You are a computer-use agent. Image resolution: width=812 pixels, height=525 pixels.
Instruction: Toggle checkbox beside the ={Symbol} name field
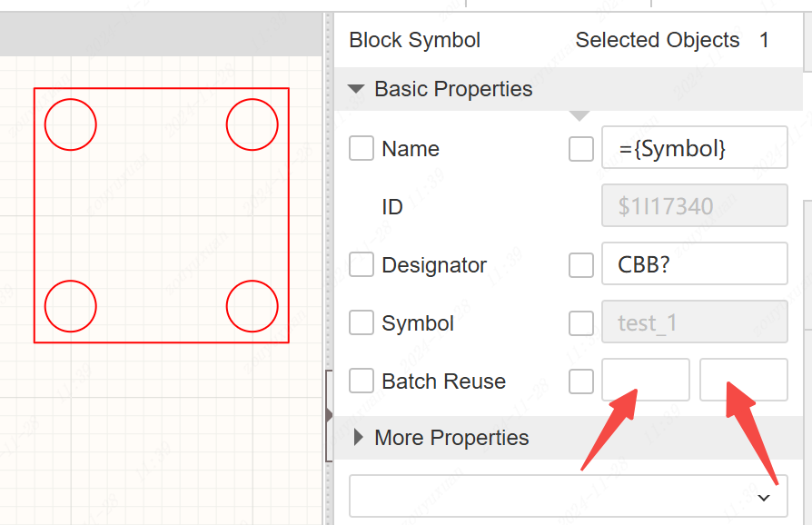tap(581, 148)
